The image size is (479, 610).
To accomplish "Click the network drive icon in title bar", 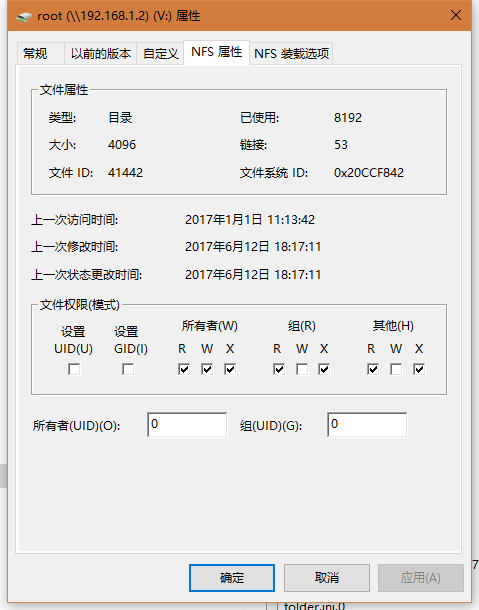I will (x=24, y=16).
